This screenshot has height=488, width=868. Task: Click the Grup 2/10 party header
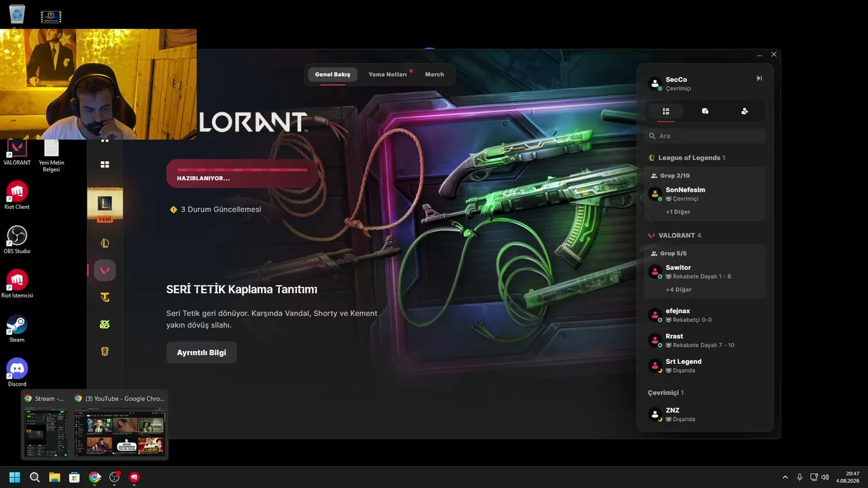[670, 176]
